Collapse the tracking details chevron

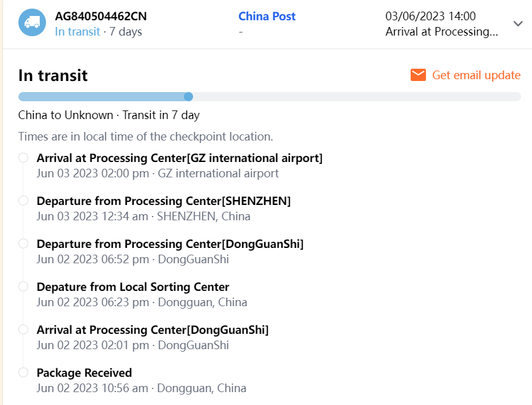pyautogui.click(x=518, y=24)
